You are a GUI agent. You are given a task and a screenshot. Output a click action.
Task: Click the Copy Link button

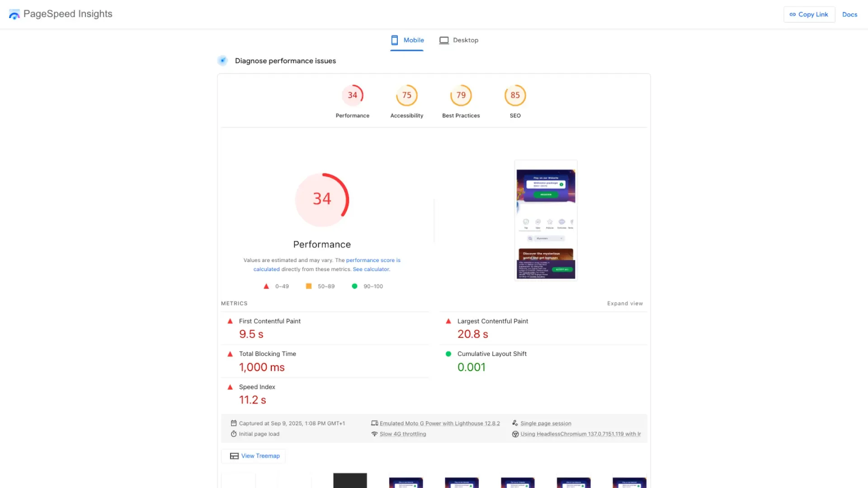click(x=809, y=14)
